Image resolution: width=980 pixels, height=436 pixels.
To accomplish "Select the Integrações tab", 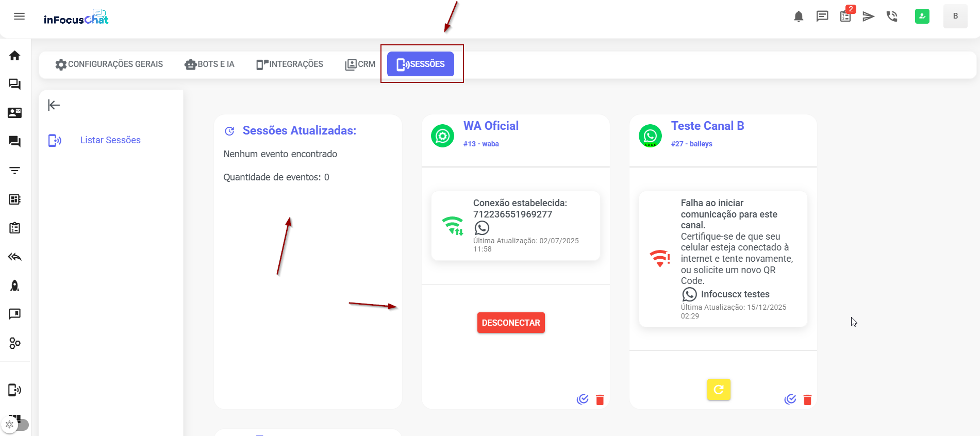I will [x=290, y=64].
